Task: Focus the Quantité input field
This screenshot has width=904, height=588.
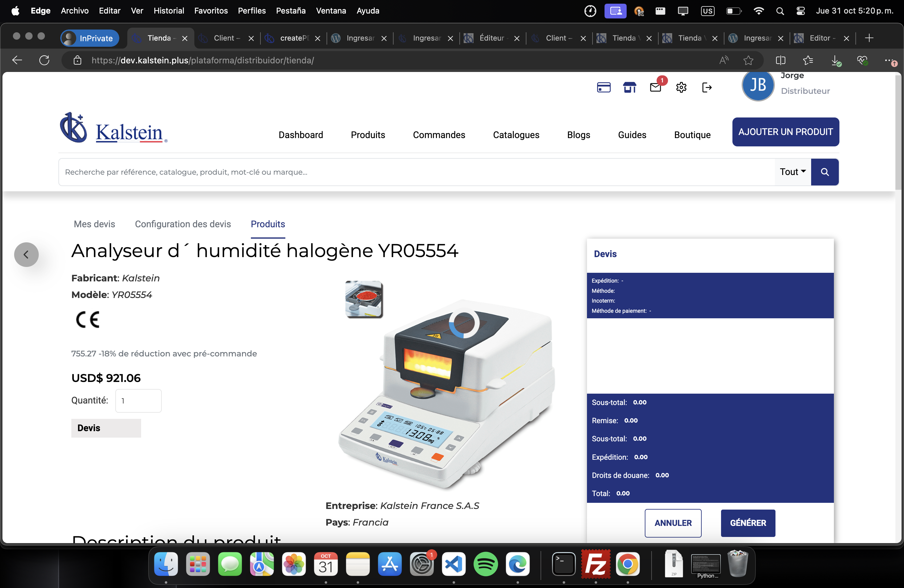Action: coord(138,401)
